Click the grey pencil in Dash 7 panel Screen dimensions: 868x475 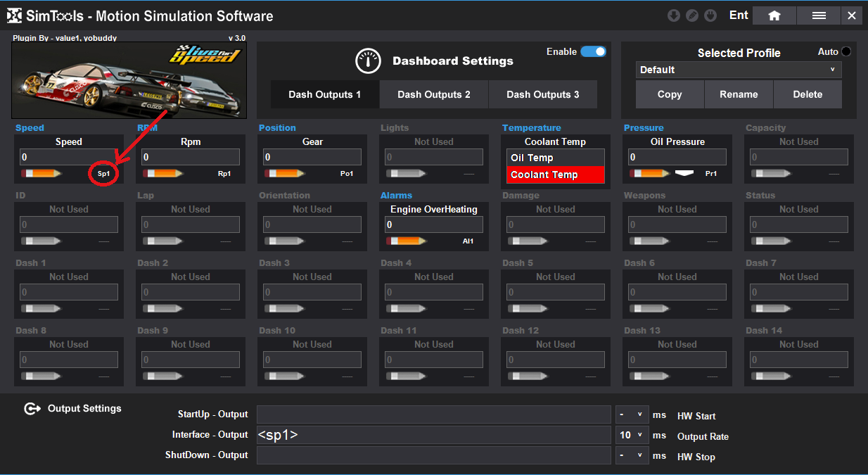pyautogui.click(x=772, y=308)
